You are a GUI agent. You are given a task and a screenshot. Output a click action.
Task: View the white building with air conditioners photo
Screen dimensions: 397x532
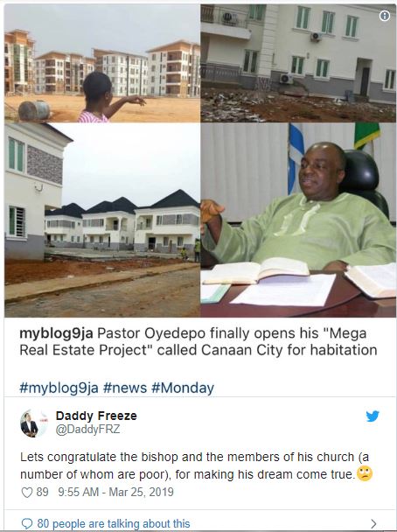point(298,63)
